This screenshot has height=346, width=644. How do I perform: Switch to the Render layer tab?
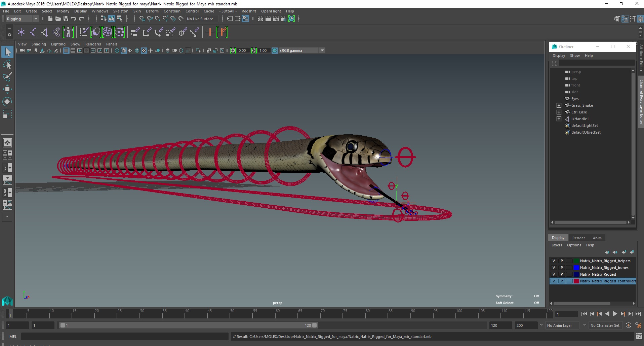(x=578, y=238)
